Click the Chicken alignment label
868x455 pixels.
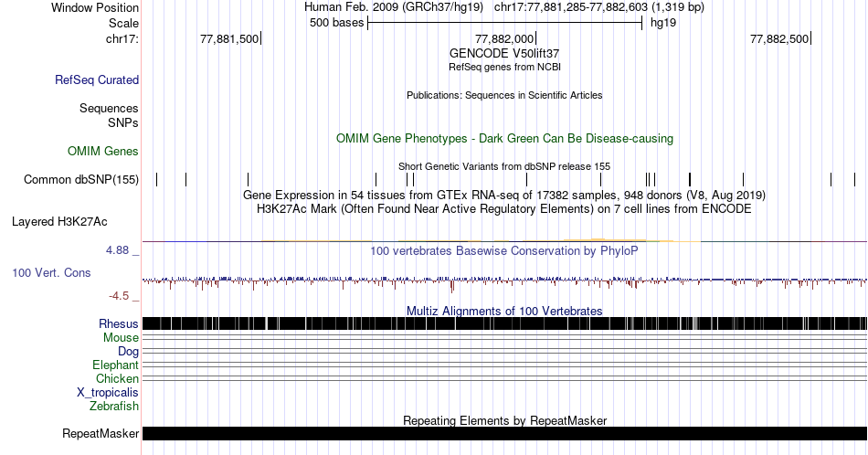pyautogui.click(x=117, y=378)
